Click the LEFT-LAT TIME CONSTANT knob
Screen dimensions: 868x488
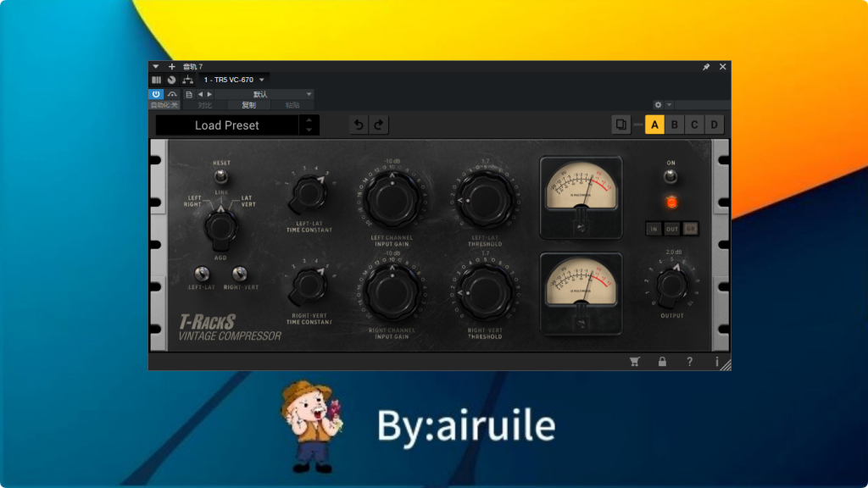coord(308,195)
